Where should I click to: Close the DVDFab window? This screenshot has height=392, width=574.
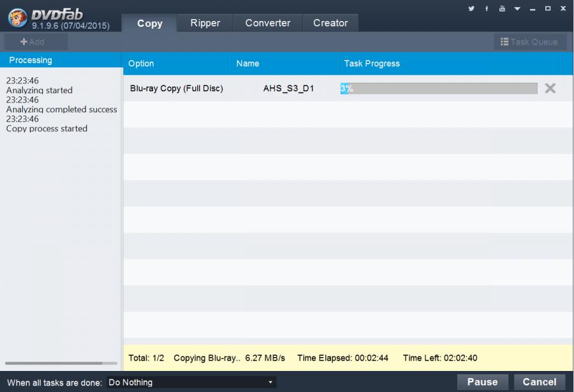[x=563, y=8]
